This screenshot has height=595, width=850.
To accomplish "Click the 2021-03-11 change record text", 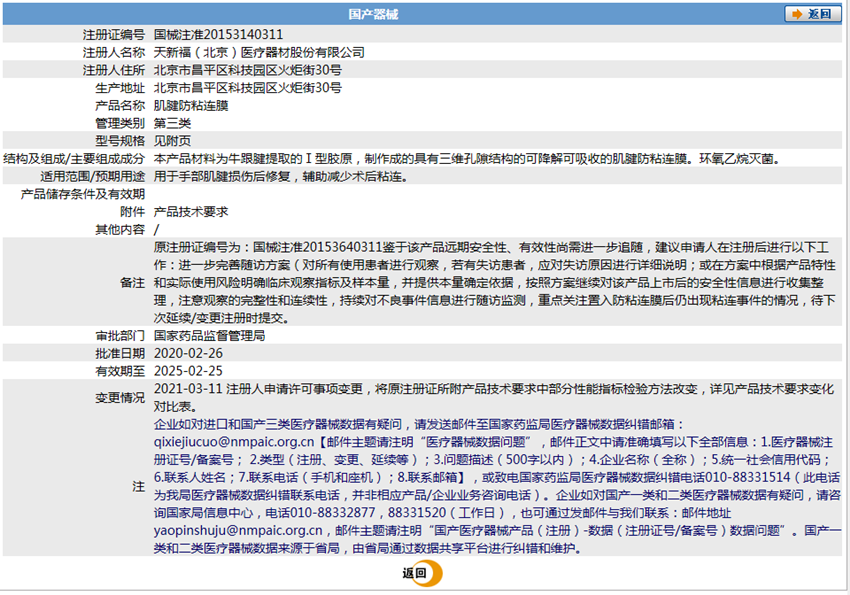I will click(x=494, y=398).
